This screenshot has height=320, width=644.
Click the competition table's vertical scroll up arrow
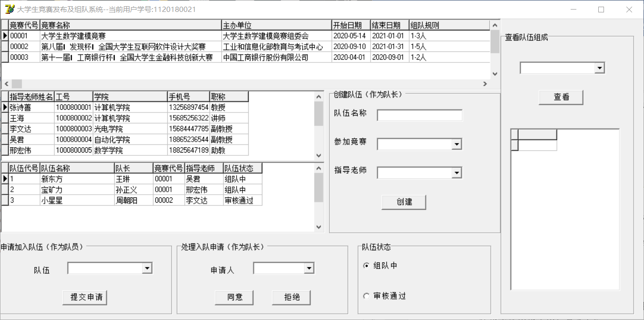click(495, 25)
